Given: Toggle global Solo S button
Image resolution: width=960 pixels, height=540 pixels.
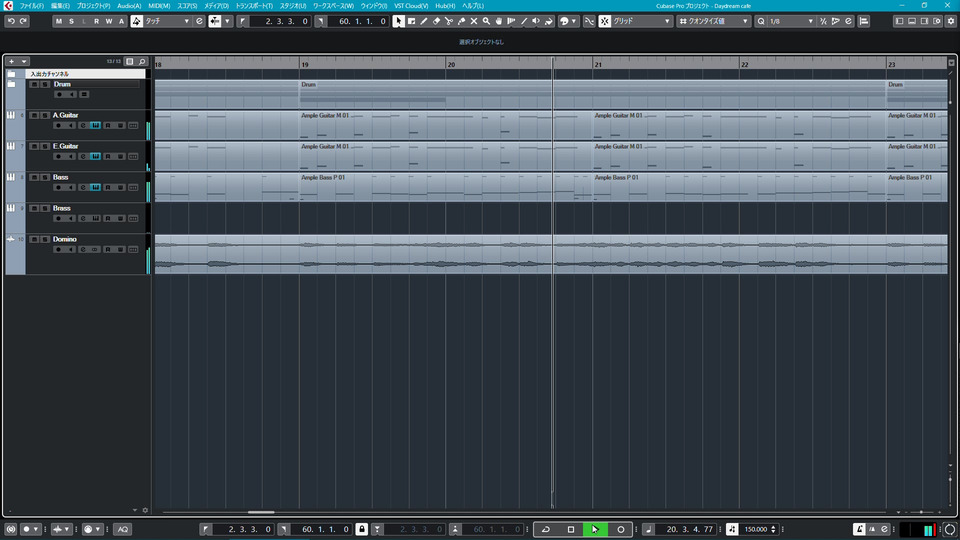Looking at the screenshot, I should coord(71,21).
